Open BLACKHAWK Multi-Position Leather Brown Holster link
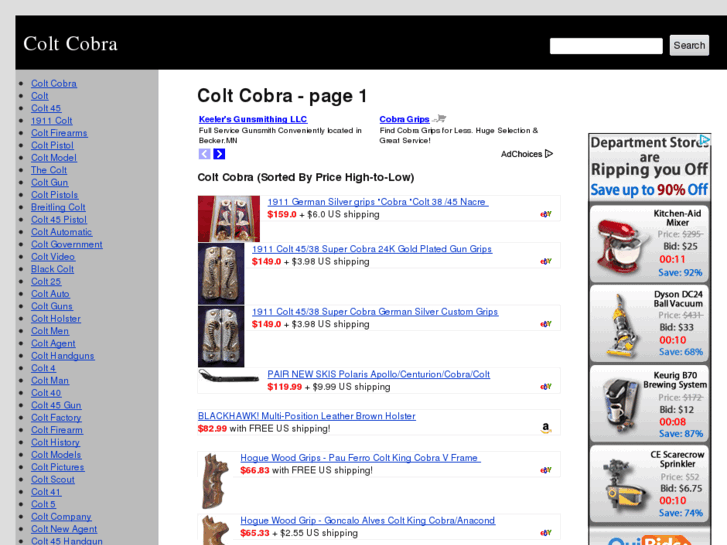Screen dimensions: 727x545 (306, 416)
